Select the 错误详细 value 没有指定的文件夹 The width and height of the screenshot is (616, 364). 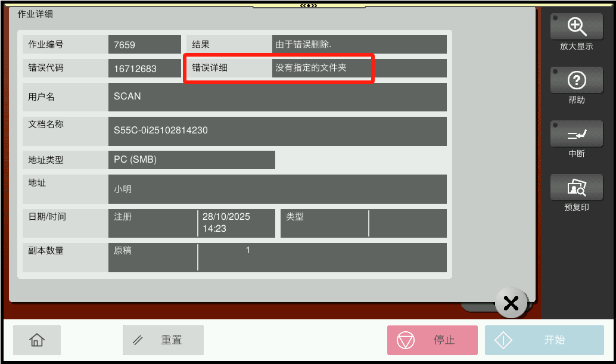pyautogui.click(x=322, y=68)
